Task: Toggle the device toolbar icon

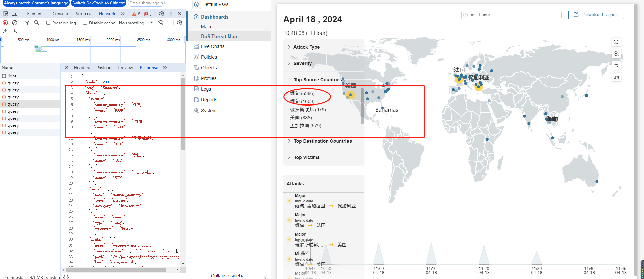Action: coord(15,14)
